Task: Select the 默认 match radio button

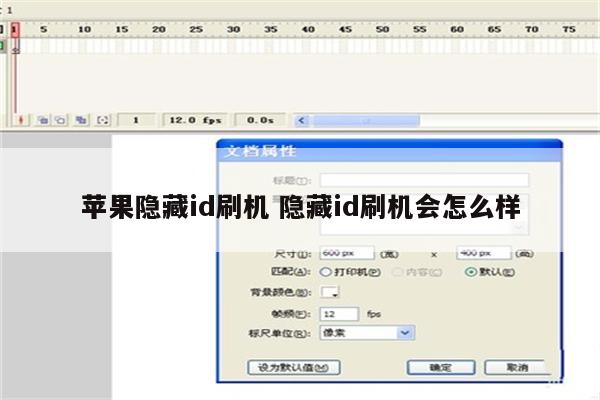Action: (470, 272)
